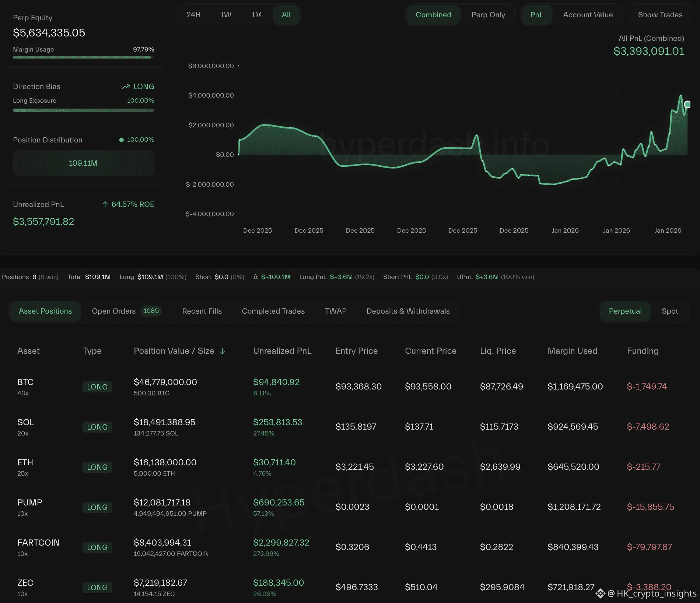700x603 pixels.
Task: Click the delta symbol in the stats bar
Action: [x=255, y=277]
